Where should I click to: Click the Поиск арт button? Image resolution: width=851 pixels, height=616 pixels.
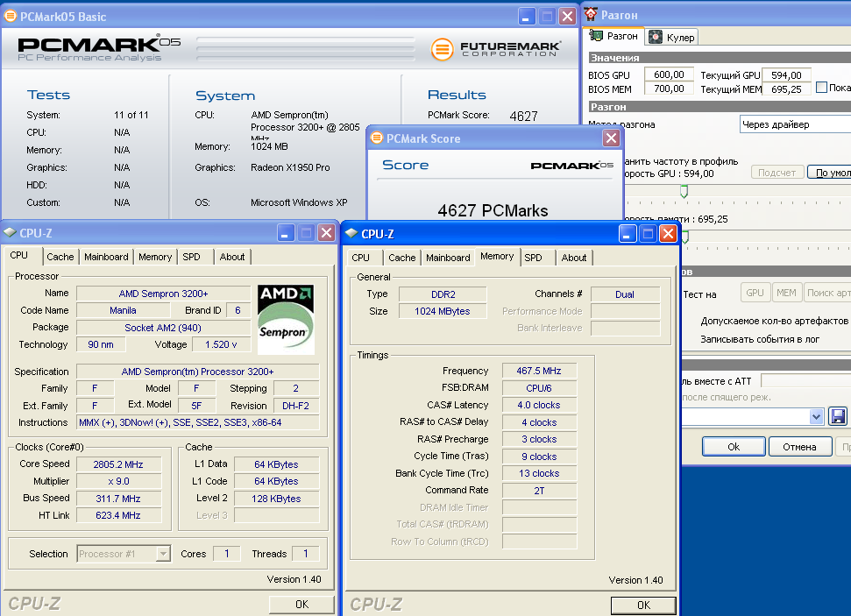[827, 293]
